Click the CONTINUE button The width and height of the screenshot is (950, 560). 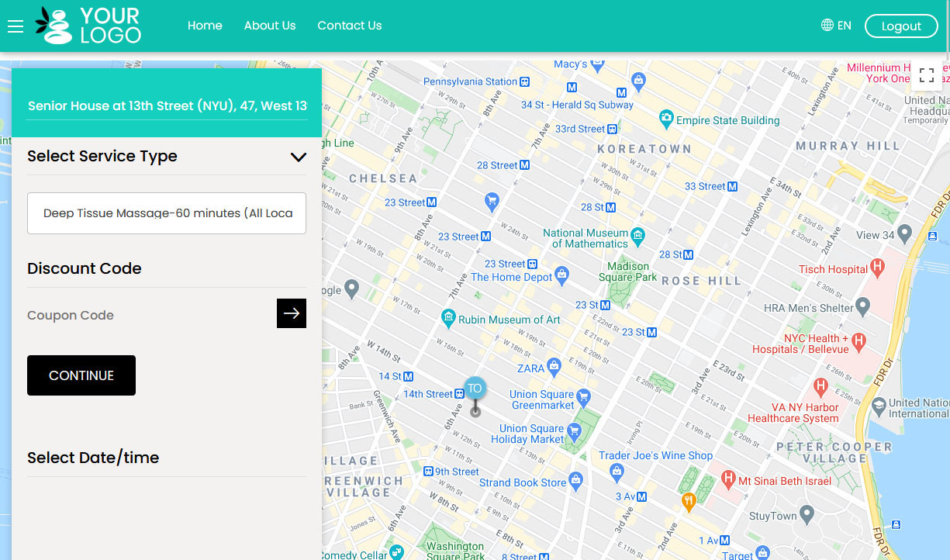[x=81, y=375]
